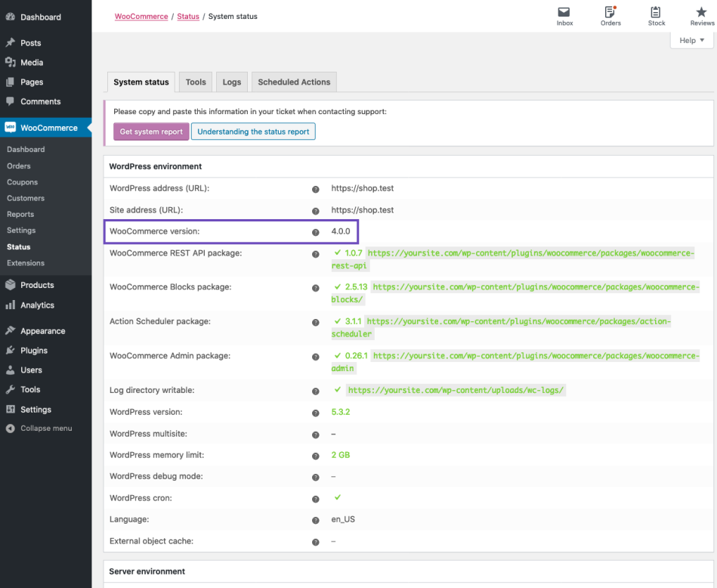Open the Scheduled Actions tab

click(294, 82)
